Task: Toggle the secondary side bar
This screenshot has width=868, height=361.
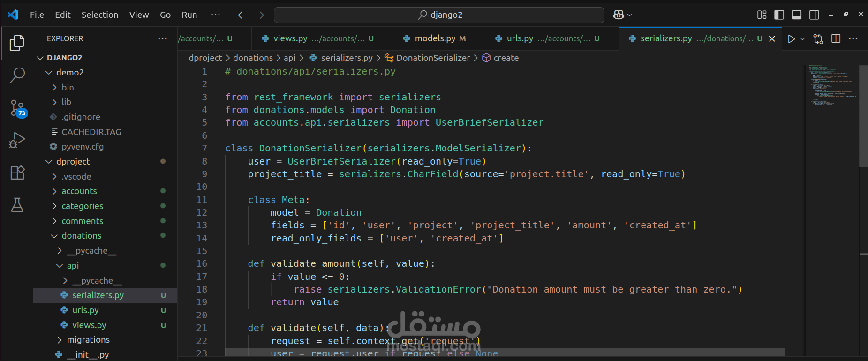Action: click(814, 15)
